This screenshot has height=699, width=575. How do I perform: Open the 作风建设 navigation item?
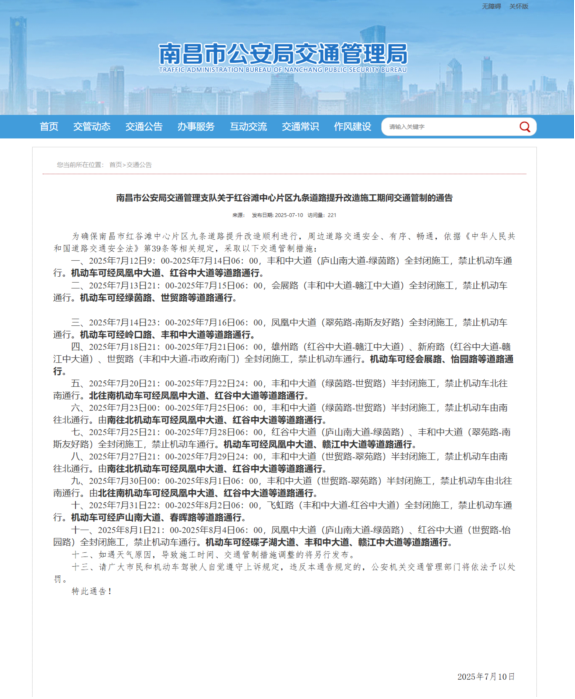pos(352,127)
